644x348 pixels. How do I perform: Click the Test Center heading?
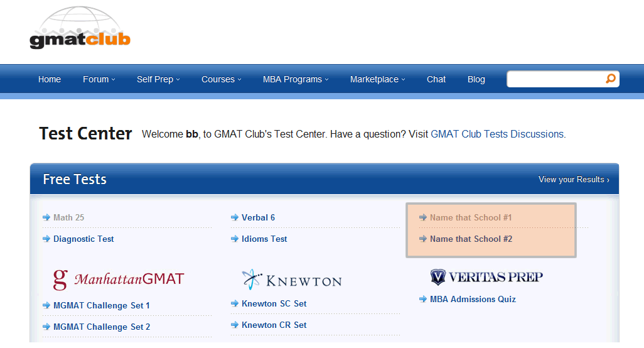point(85,134)
